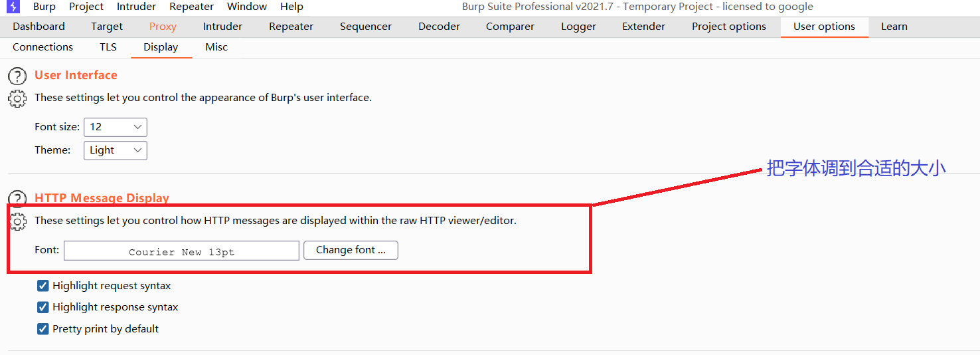Open the Burp menu

[x=44, y=7]
